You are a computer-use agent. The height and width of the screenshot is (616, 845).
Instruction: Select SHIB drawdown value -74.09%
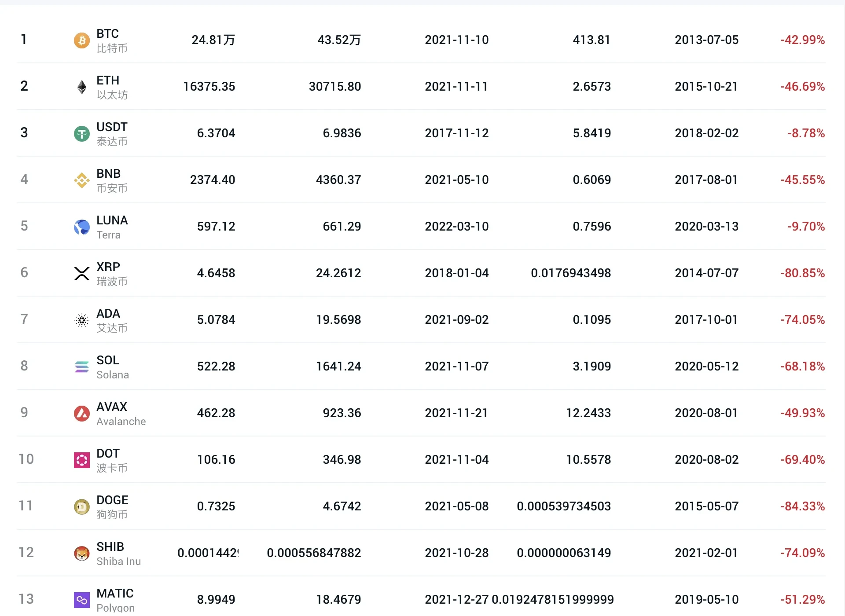(802, 553)
